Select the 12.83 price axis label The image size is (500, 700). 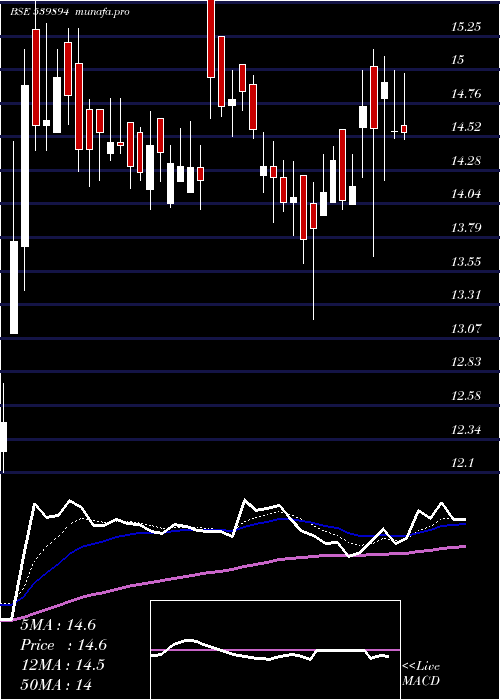[466, 362]
